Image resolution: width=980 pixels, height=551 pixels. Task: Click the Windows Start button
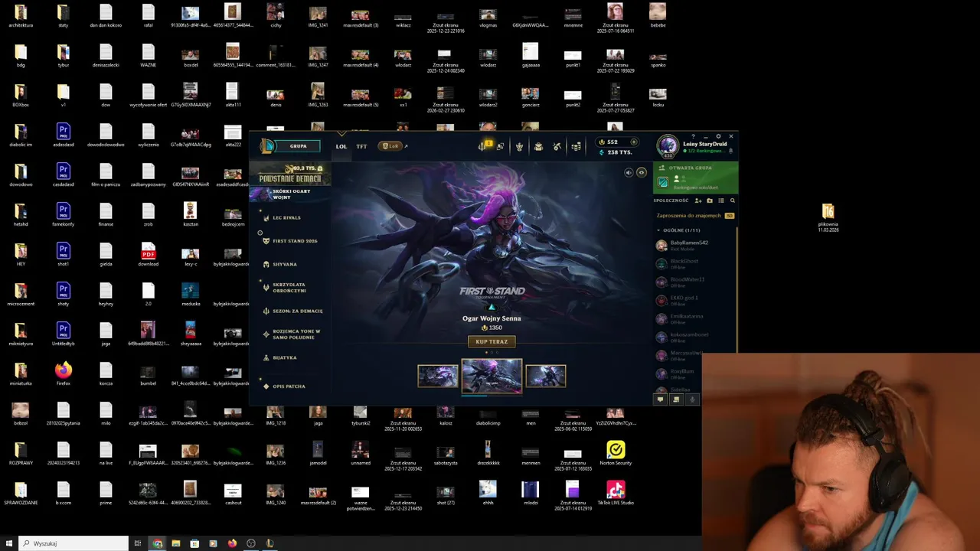click(x=9, y=543)
